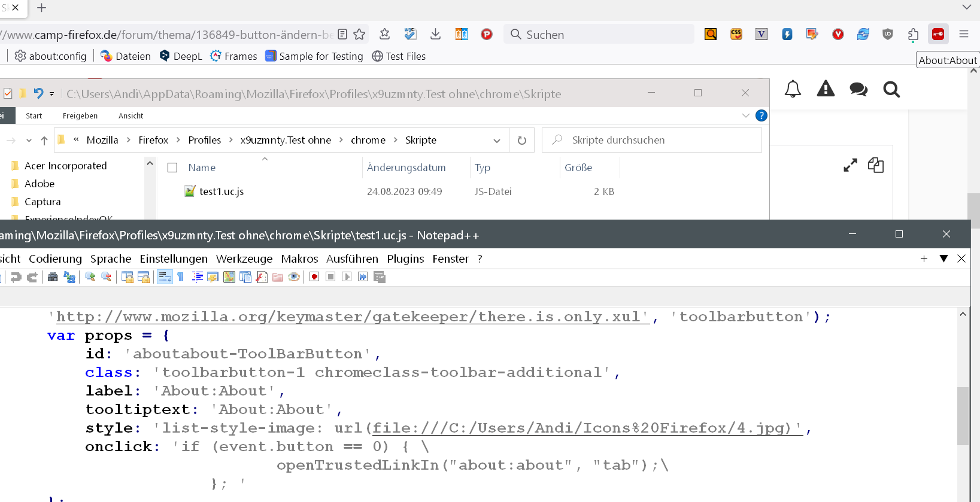Image resolution: width=980 pixels, height=502 pixels.
Task: Click the Profiles breadcrumb in Explorer
Action: click(x=204, y=140)
